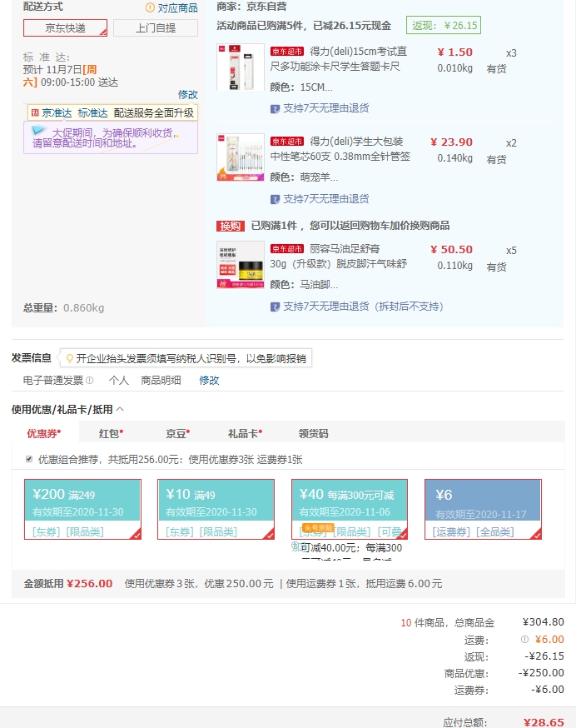This screenshot has width=576, height=728.
Task: Toggle the ¥6 运费券 coupon
Action: coord(483,509)
